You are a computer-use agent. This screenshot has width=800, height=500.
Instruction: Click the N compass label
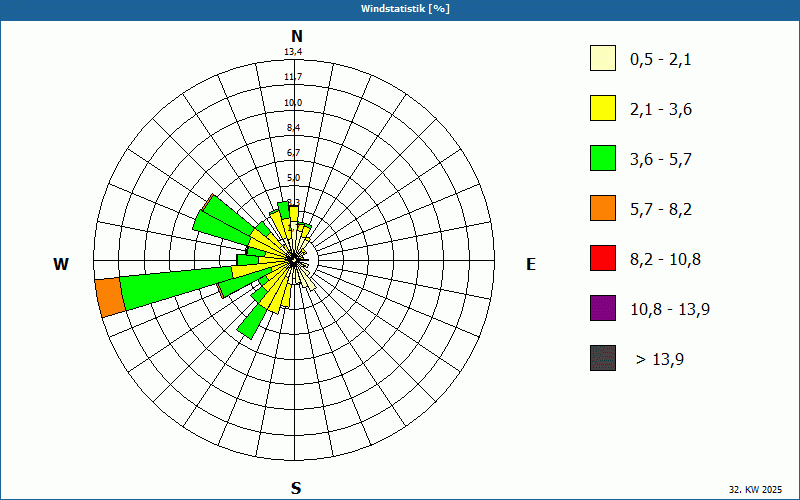(297, 36)
